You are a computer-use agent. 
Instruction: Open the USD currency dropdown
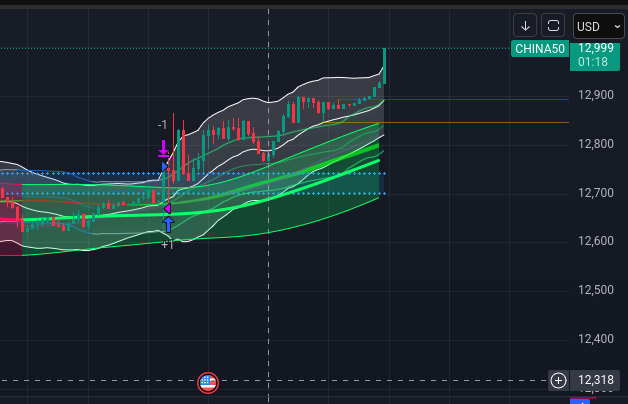point(598,26)
